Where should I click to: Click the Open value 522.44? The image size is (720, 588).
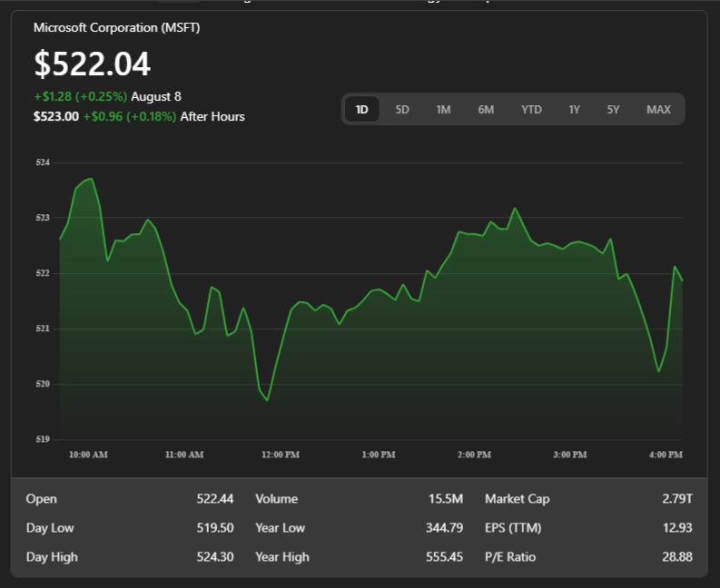click(214, 499)
